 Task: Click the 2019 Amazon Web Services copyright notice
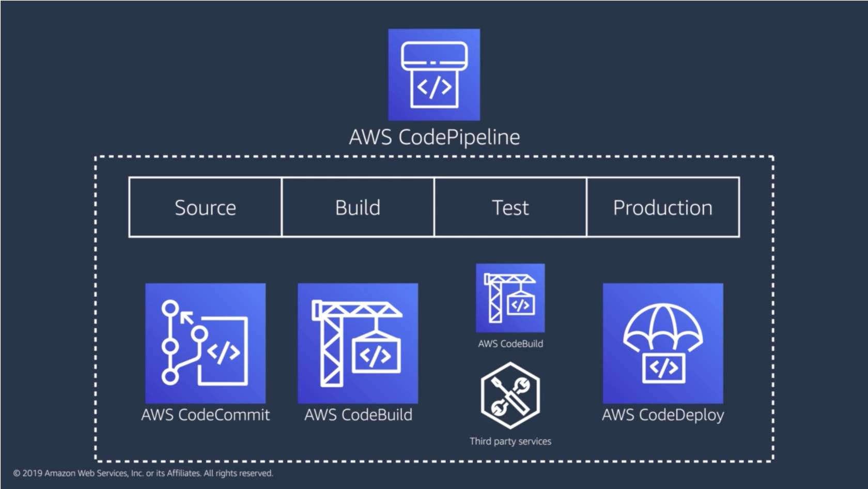(143, 473)
